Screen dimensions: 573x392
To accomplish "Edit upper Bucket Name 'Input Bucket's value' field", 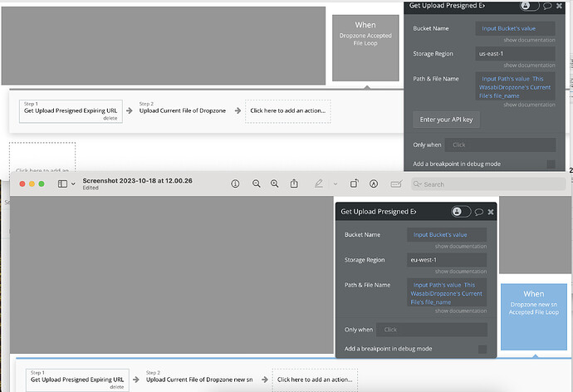I will 515,28.
